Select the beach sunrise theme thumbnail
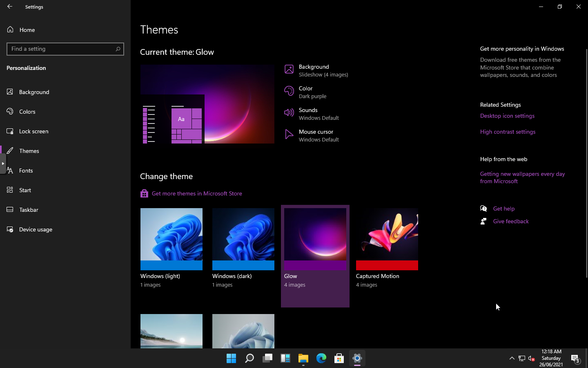 click(x=171, y=331)
